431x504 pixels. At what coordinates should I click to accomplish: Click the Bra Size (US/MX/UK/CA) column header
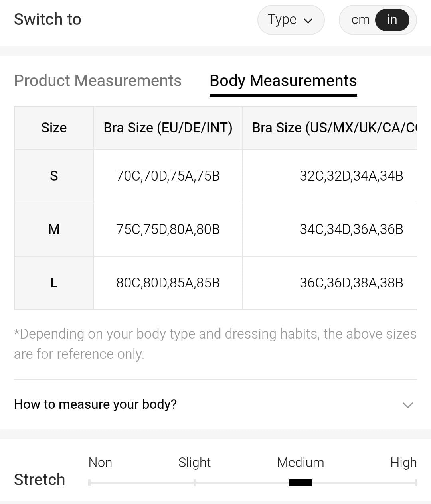click(x=334, y=128)
